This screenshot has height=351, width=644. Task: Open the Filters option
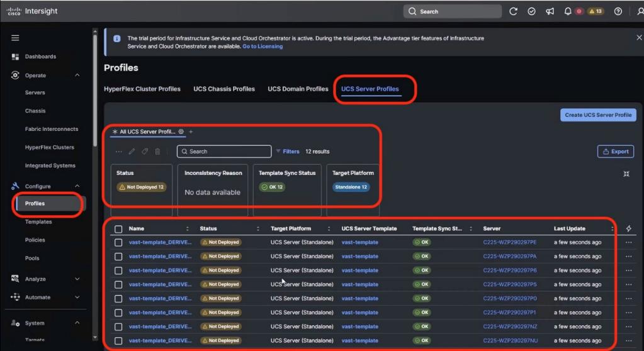click(288, 152)
